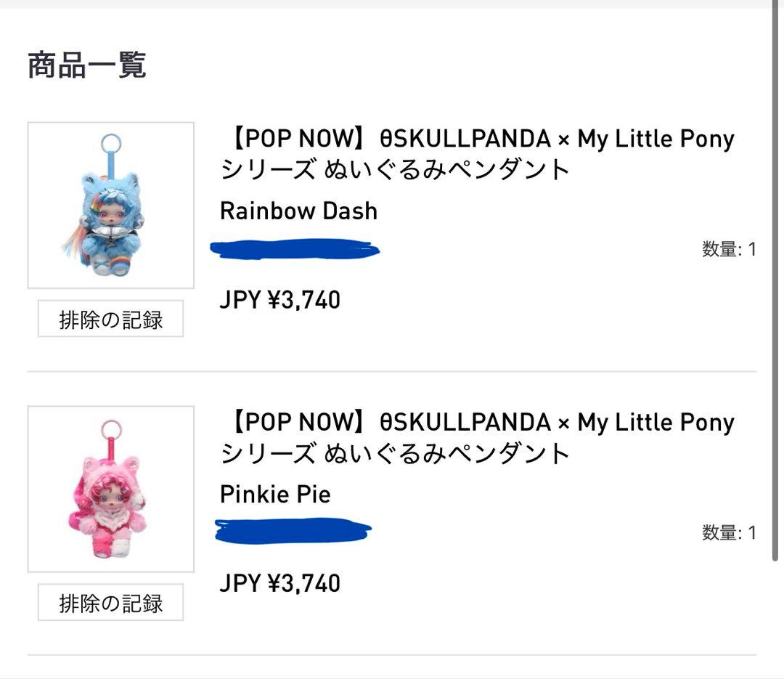Click the 【POP NOW】 tag on the Rainbow Dash item

[x=301, y=139]
